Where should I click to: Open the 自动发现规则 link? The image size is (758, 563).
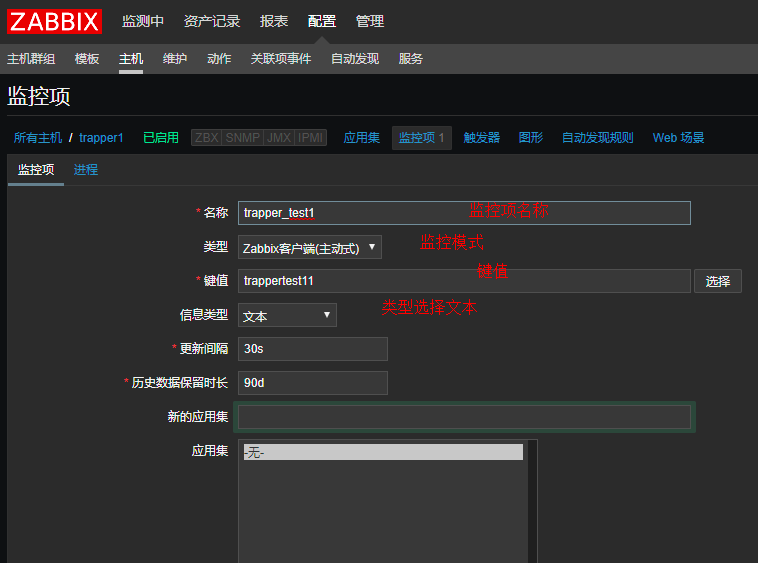(x=598, y=138)
